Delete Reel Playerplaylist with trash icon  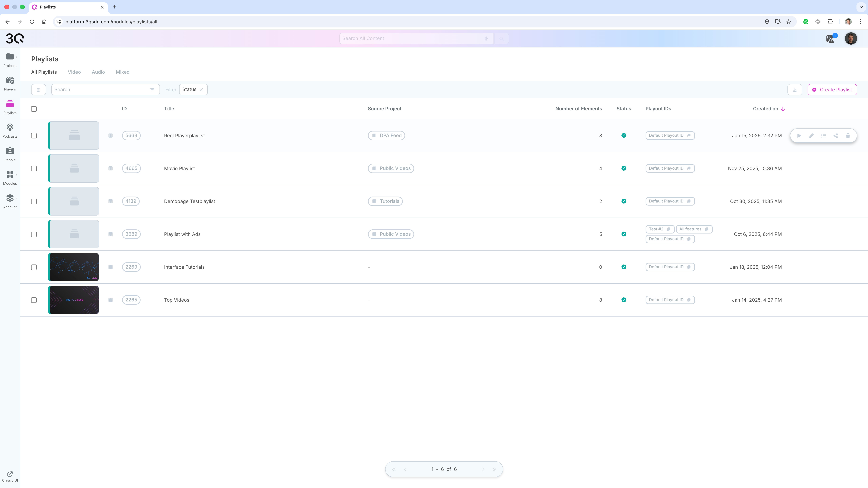point(848,136)
